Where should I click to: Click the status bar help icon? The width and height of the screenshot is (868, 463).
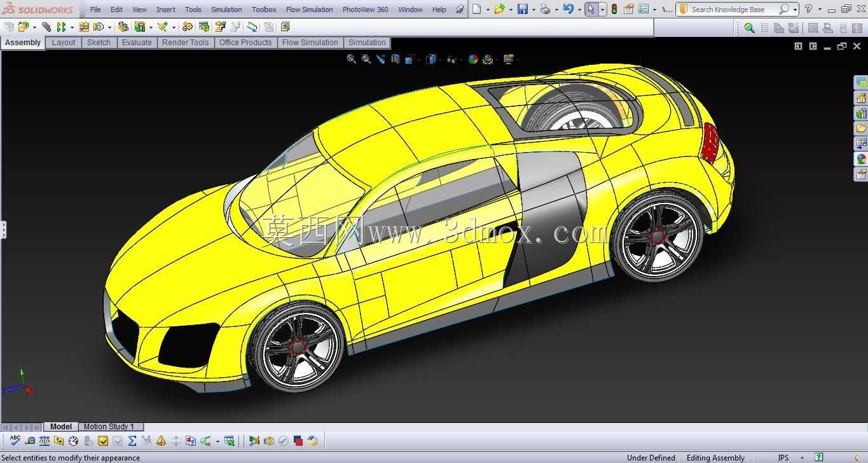click(819, 457)
